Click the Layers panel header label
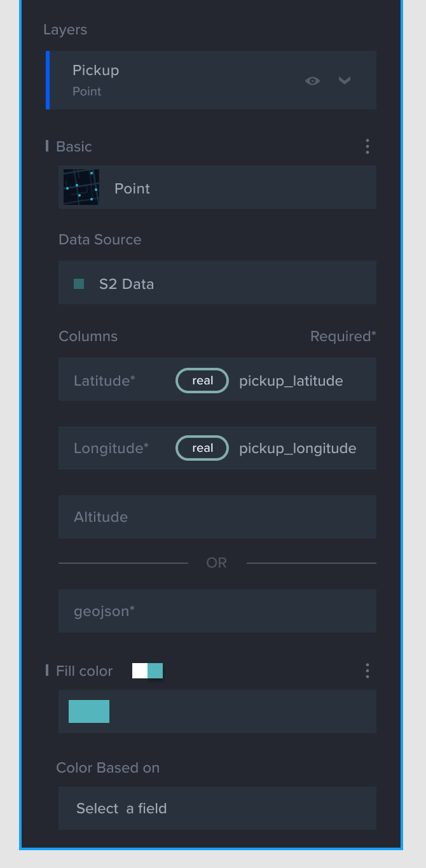Viewport: 426px width, 868px height. point(65,29)
